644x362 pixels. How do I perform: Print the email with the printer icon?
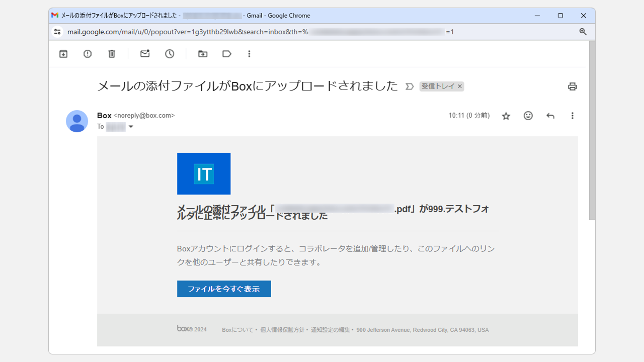572,86
